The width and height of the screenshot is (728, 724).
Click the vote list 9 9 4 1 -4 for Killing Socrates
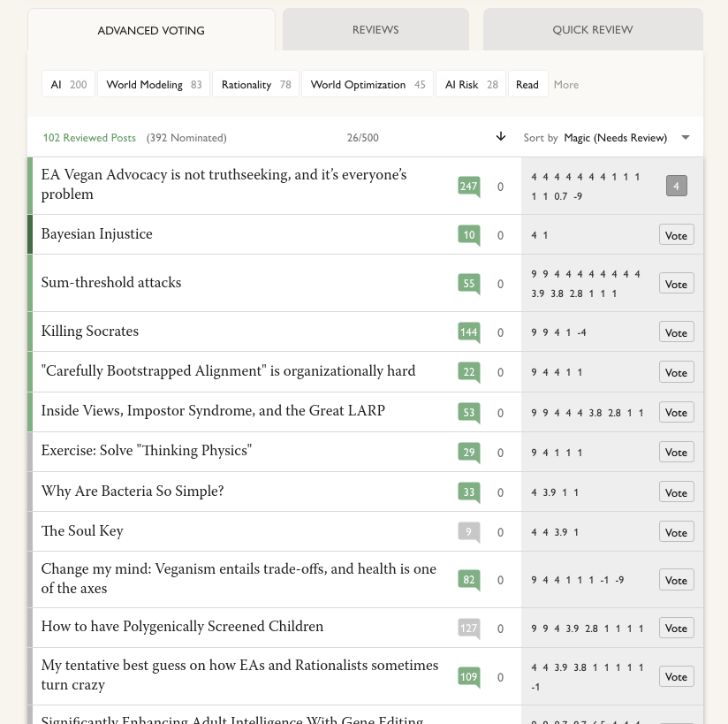click(558, 332)
